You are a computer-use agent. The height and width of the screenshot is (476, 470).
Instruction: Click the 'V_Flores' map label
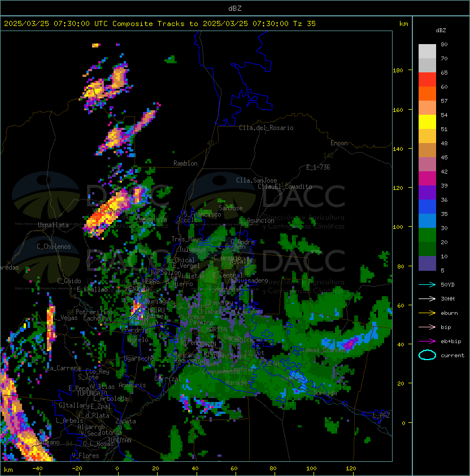(85, 456)
